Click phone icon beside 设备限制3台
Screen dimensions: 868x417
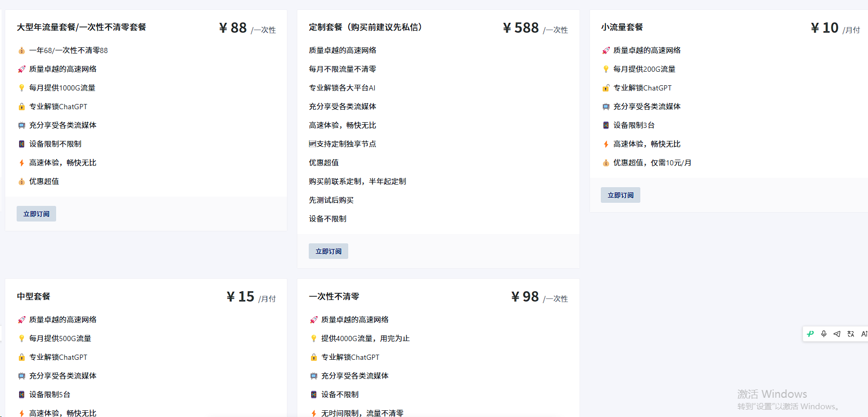click(x=606, y=125)
